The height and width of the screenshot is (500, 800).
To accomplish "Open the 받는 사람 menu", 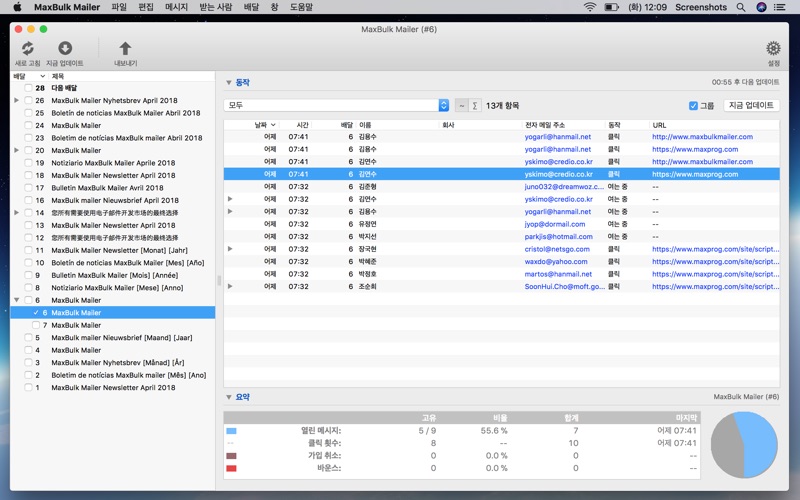I will pos(216,7).
